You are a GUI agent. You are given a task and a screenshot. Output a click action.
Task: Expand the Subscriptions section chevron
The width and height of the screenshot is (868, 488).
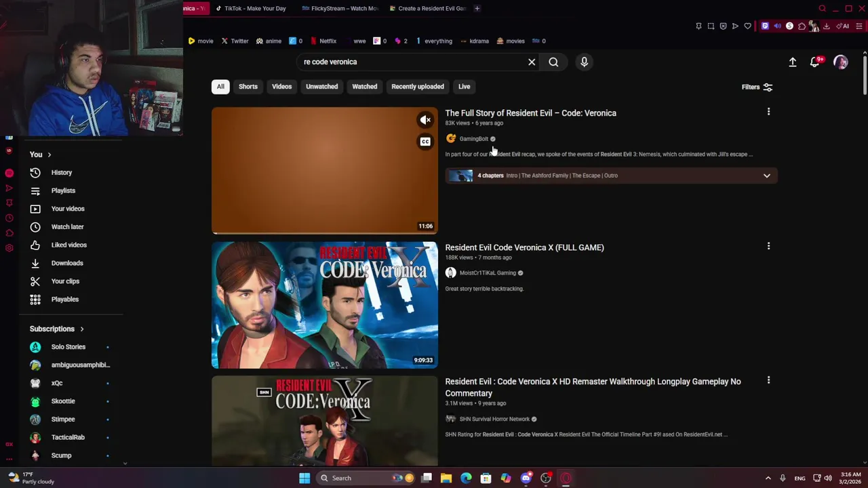[x=82, y=329]
